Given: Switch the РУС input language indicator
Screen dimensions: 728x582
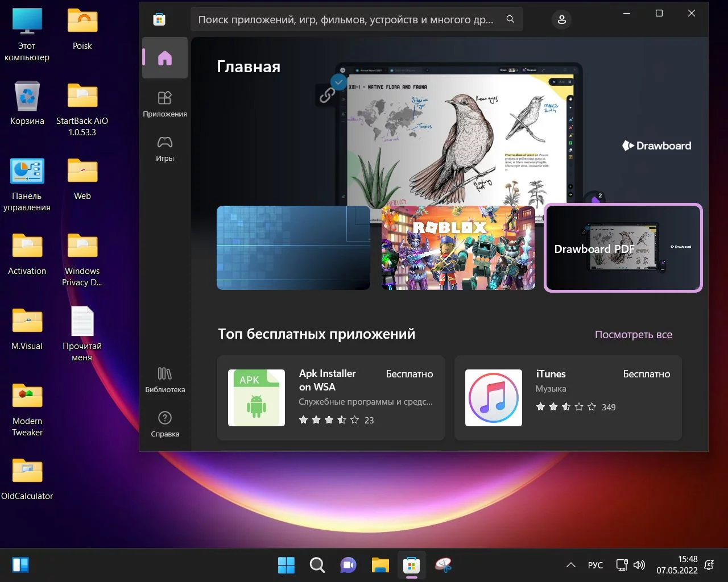Looking at the screenshot, I should [595, 565].
